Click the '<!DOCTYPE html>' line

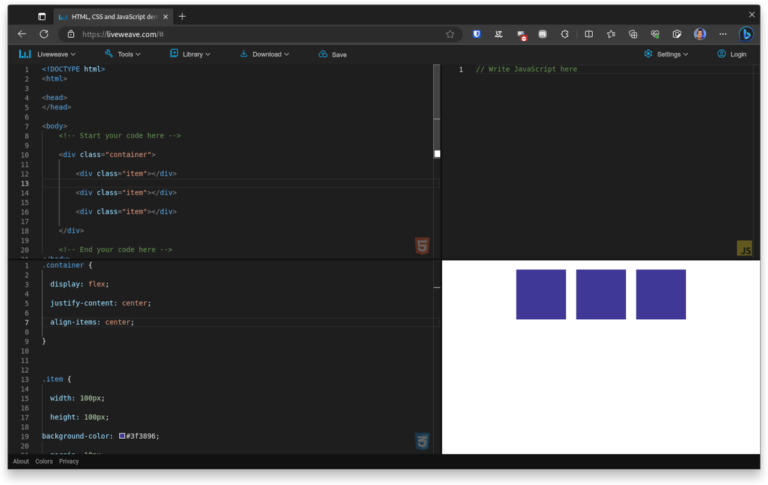(x=73, y=69)
